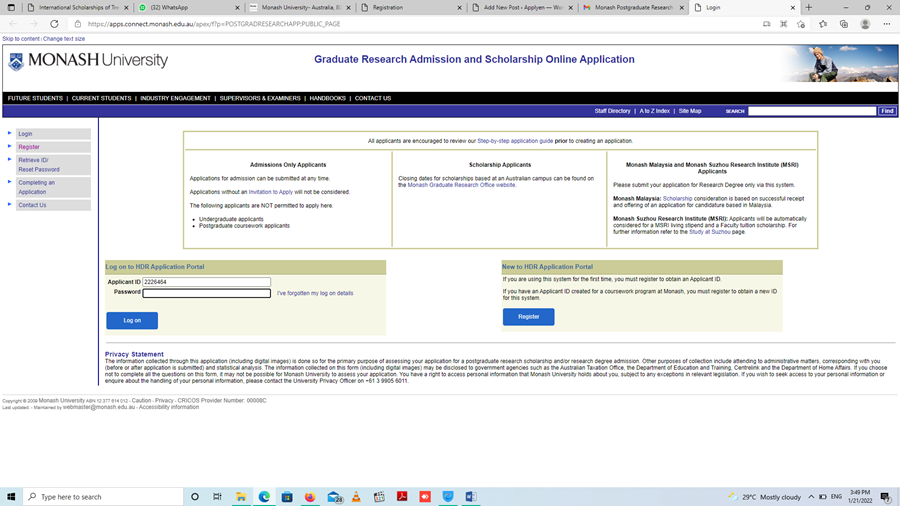
Task: Open the notification center icon
Action: click(886, 497)
